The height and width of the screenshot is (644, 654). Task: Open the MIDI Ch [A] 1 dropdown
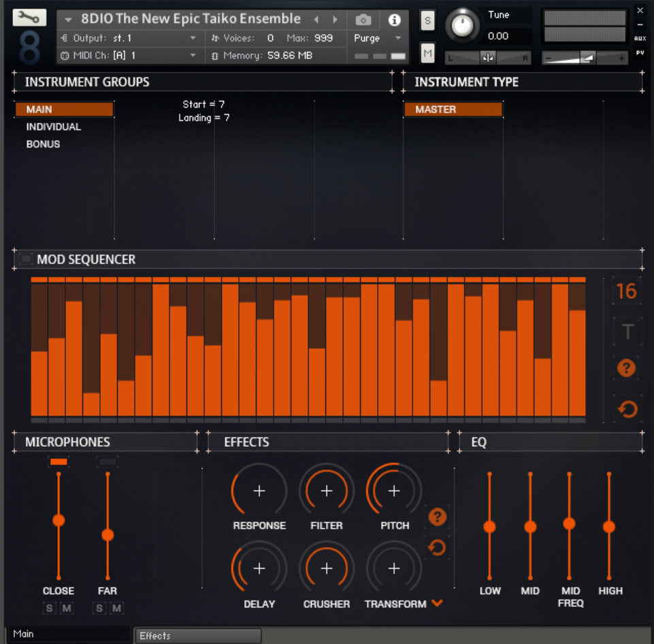(x=130, y=56)
